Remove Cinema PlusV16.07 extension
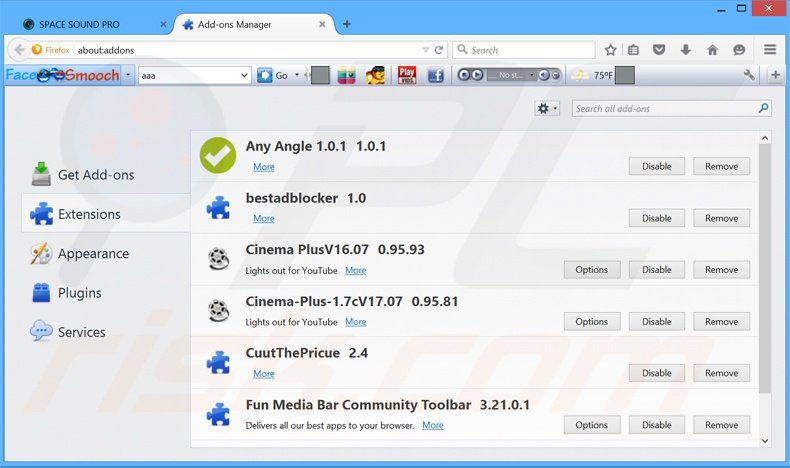This screenshot has height=468, width=790. point(721,270)
